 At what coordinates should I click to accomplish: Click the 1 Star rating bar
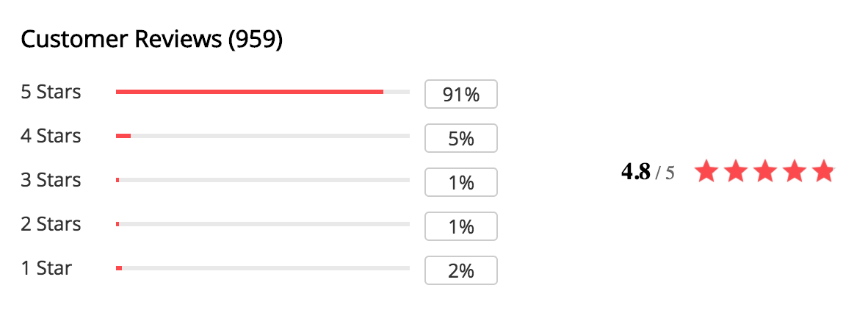pos(262,268)
